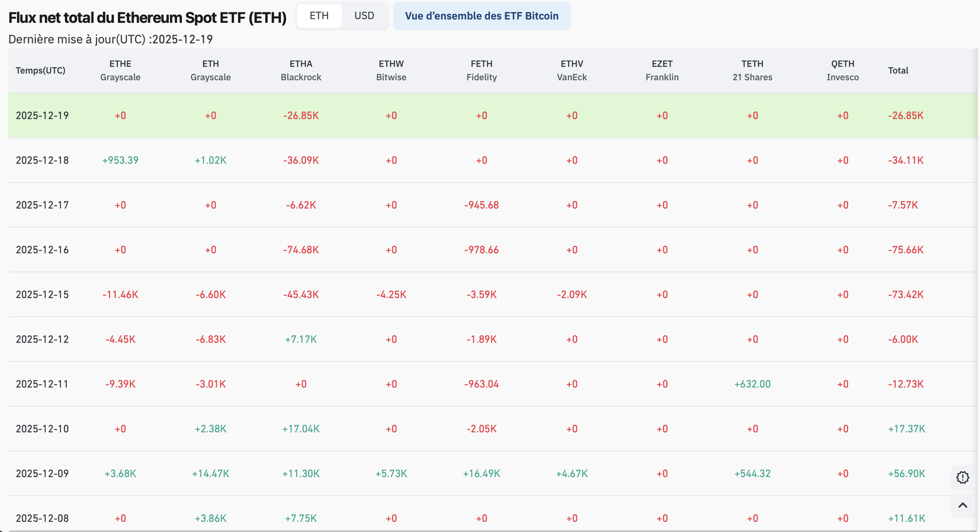
Task: Click the TETH 21 Shares header
Action: tap(752, 71)
